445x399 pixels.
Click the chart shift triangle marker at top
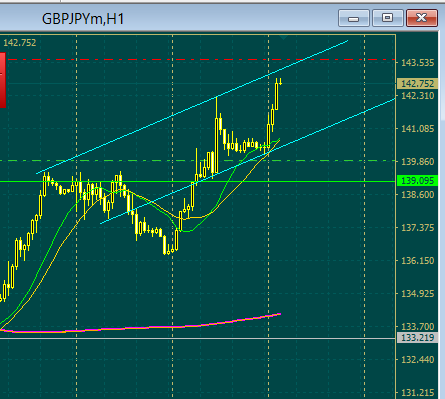pyautogui.click(x=283, y=37)
